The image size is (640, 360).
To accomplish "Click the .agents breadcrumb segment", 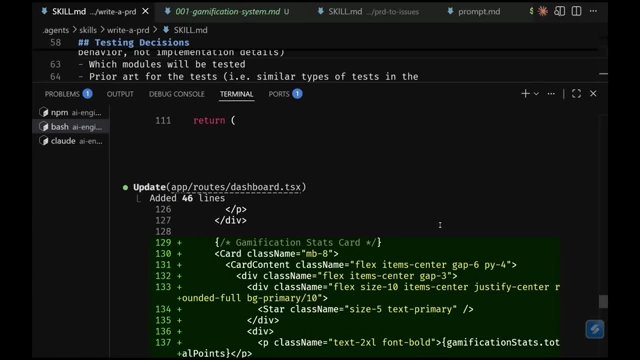I will (x=56, y=30).
